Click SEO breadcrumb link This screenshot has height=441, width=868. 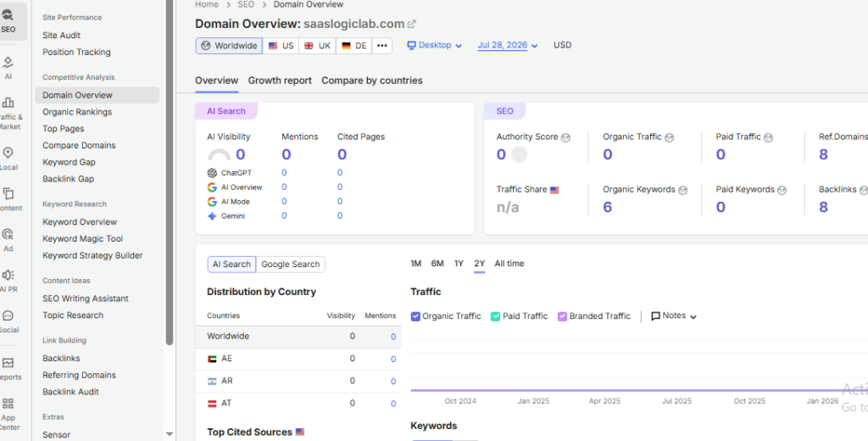(246, 4)
